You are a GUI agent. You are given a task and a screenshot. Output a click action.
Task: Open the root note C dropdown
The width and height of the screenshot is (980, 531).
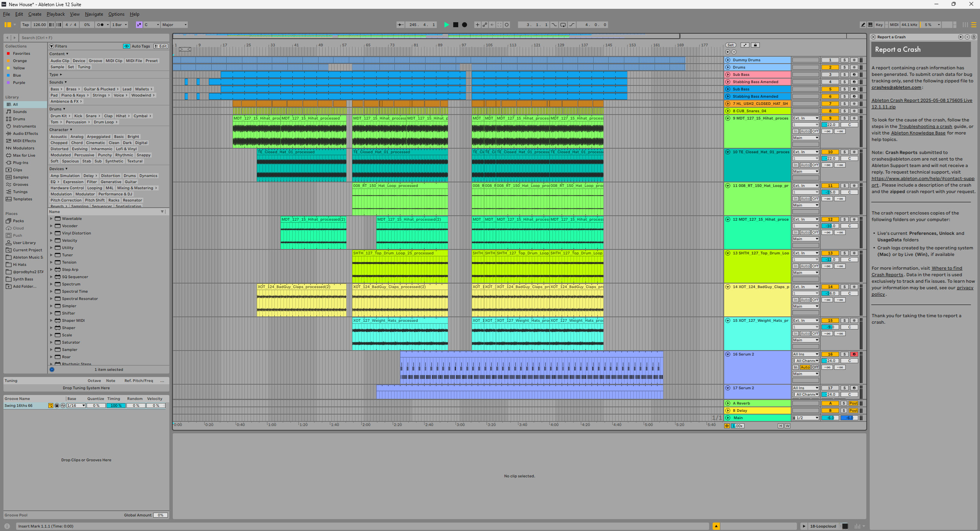(x=152, y=25)
